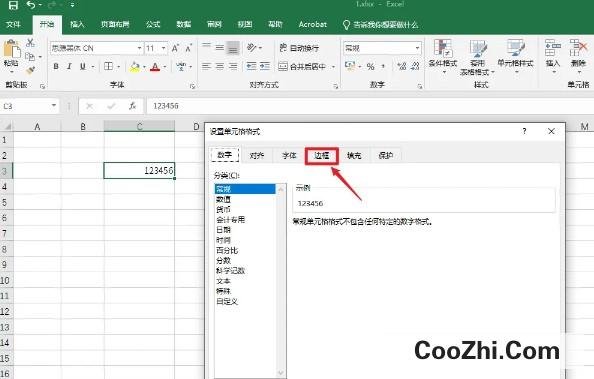The image size is (594, 379).
Task: Toggle Wrap Text
Action: [x=299, y=48]
